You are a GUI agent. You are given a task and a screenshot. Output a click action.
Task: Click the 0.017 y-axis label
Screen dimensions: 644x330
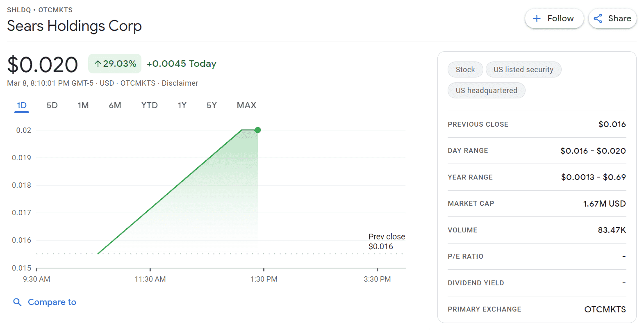(x=21, y=213)
